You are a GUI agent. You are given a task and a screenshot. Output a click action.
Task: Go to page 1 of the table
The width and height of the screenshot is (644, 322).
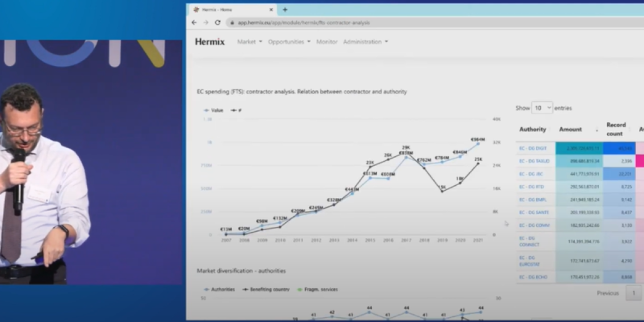coord(634,293)
